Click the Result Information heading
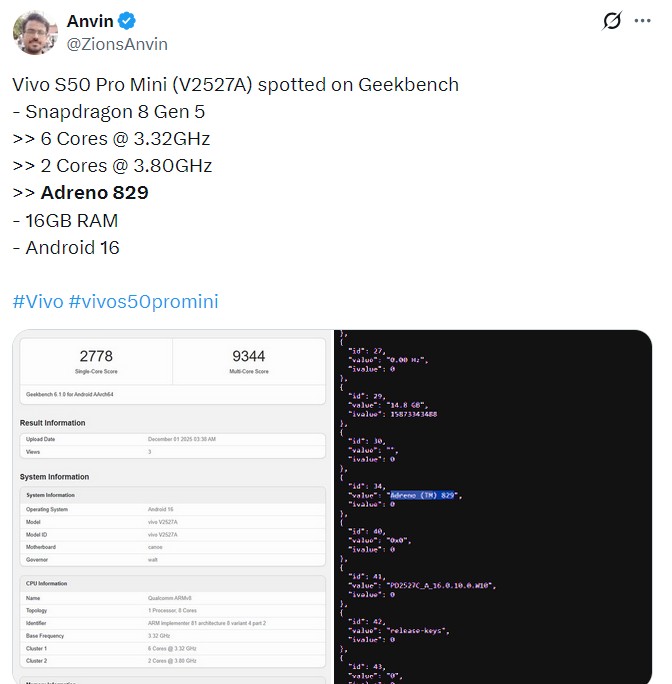The width and height of the screenshot is (672, 684). tap(53, 423)
